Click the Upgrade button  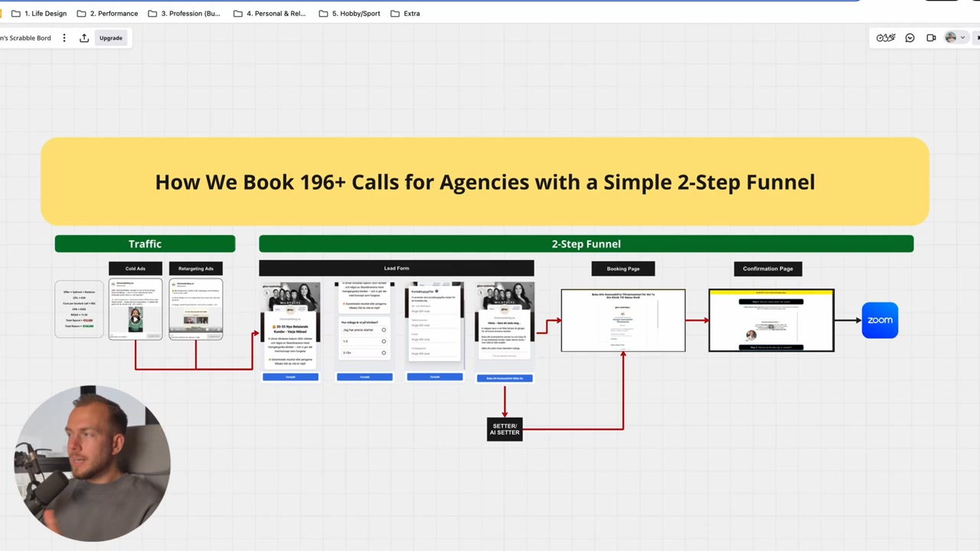[x=110, y=37]
